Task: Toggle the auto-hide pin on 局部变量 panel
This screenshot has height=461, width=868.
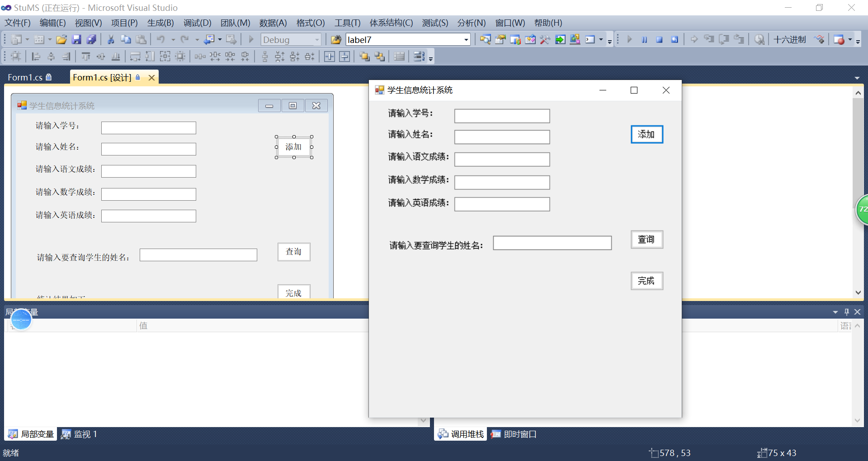Action: tap(846, 312)
